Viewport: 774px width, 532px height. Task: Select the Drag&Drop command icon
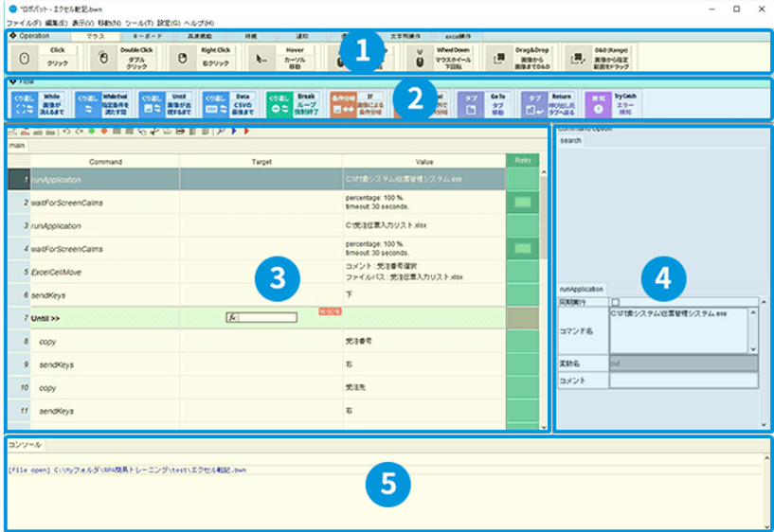click(498, 59)
